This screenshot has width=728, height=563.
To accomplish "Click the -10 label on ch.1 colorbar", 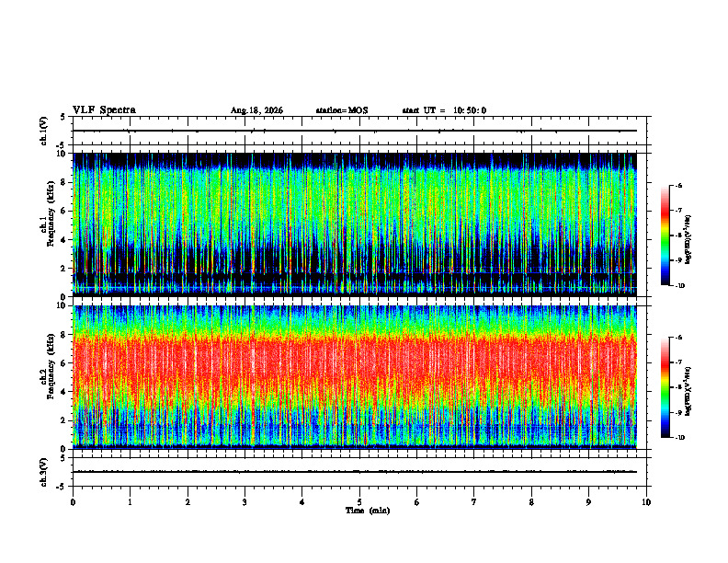I will pos(679,286).
